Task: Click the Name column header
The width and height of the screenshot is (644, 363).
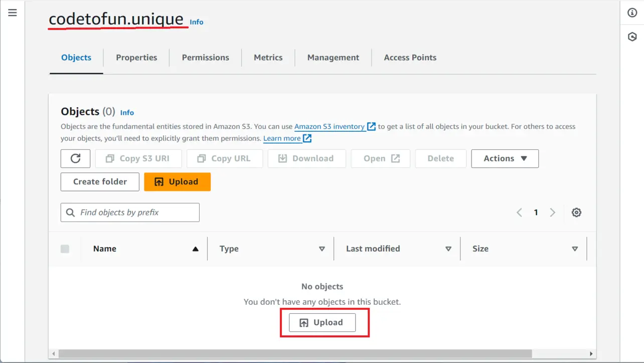Action: click(x=104, y=249)
